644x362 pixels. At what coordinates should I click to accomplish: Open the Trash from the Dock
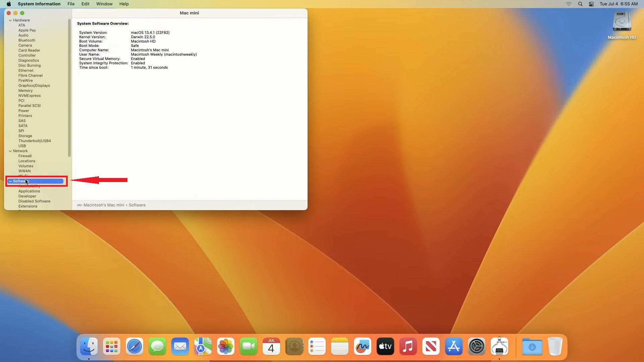(x=555, y=346)
